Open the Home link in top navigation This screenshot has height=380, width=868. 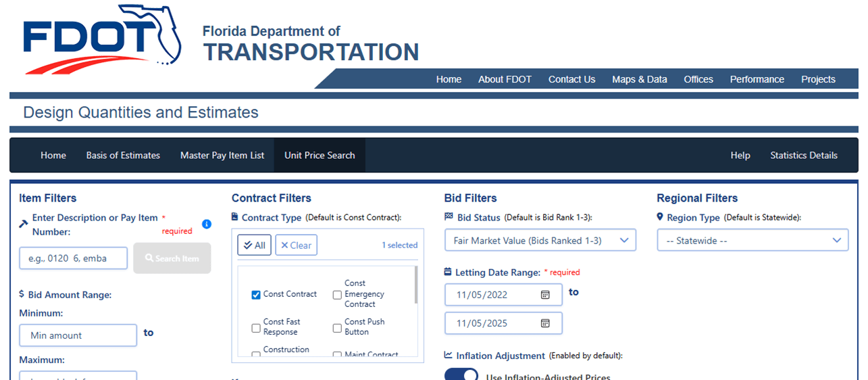[x=449, y=79]
